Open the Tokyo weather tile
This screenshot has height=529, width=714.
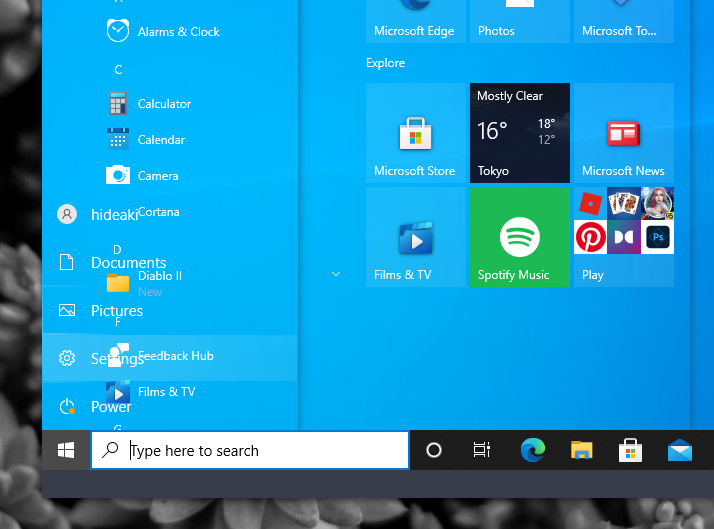pos(520,132)
